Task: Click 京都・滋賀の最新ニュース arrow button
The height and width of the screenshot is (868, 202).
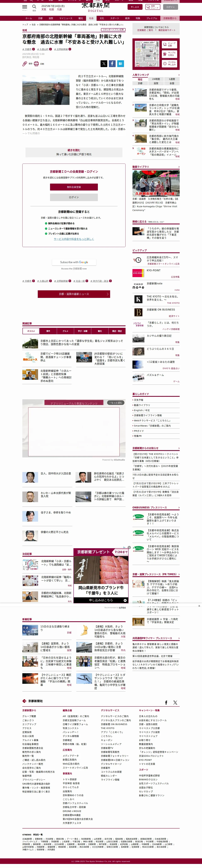Action: click(74, 294)
